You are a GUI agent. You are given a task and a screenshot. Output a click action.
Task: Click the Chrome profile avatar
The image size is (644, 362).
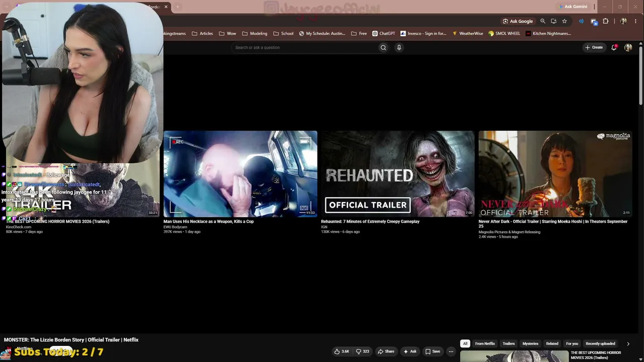coord(623,21)
